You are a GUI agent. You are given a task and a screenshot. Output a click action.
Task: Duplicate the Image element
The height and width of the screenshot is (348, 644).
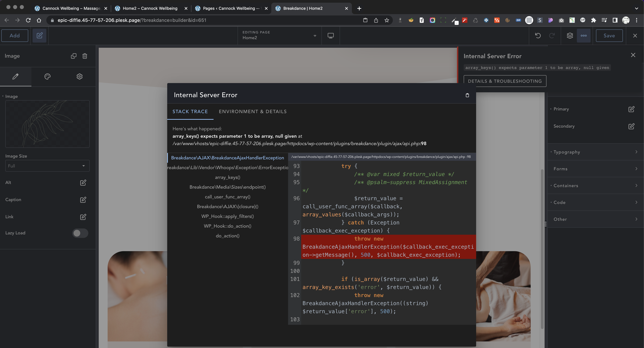point(74,56)
